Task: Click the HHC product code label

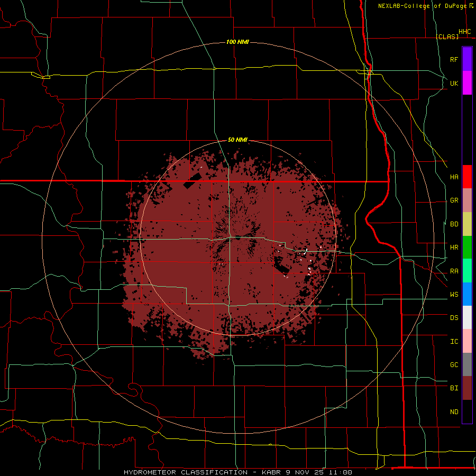Action: [x=465, y=32]
